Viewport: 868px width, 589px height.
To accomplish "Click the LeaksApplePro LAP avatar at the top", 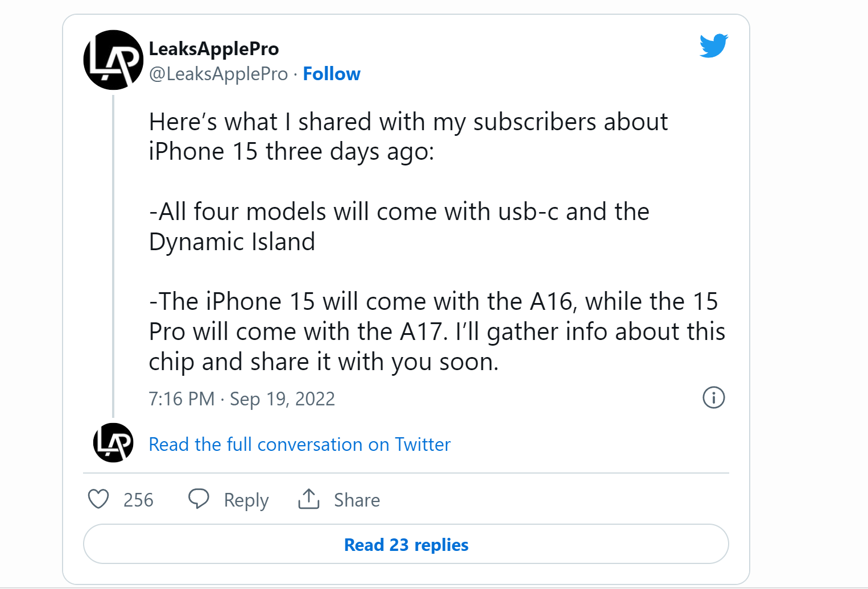I will pos(113,59).
